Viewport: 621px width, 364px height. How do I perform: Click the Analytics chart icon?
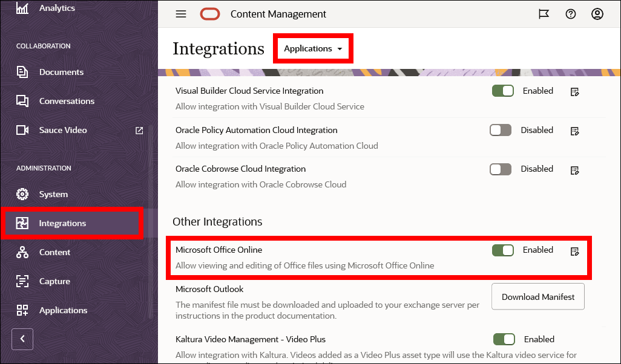[x=22, y=8]
